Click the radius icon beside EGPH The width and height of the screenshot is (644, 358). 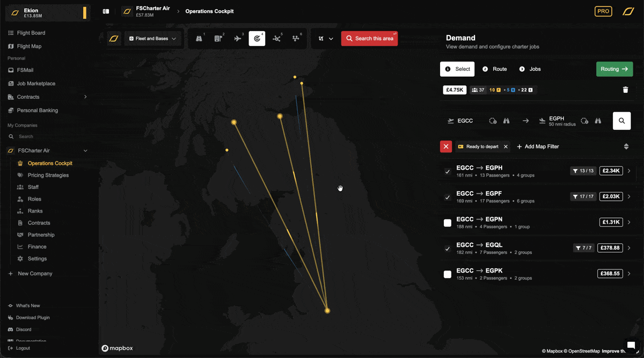click(x=584, y=121)
